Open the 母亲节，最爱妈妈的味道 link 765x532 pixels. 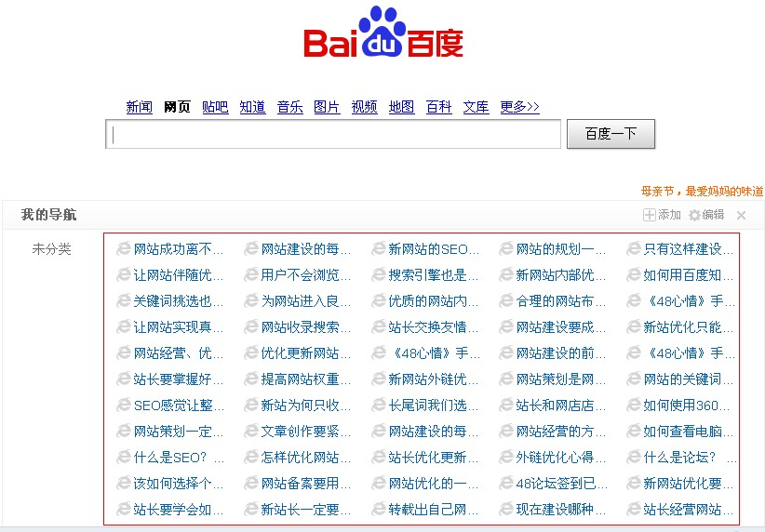pos(702,192)
